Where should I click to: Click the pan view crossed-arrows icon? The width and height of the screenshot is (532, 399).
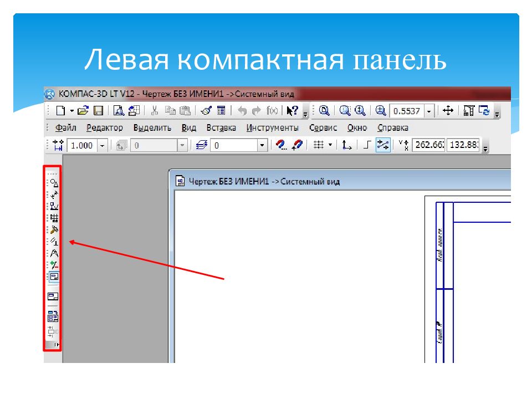(x=448, y=111)
